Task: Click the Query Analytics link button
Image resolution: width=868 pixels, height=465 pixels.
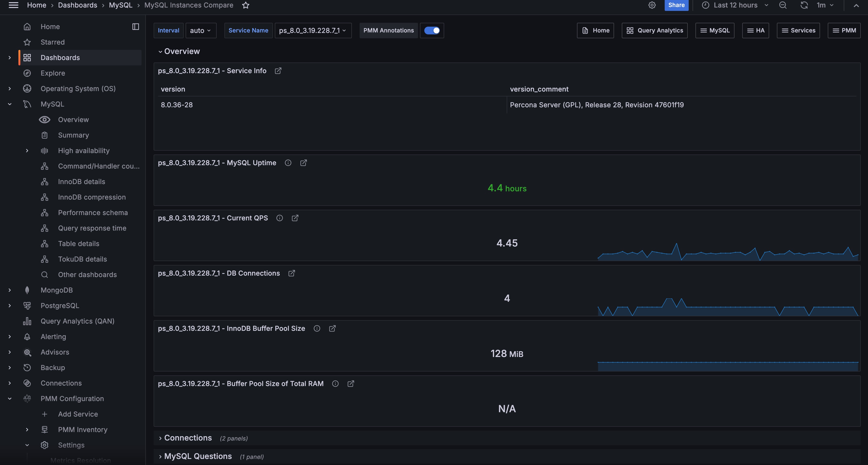Action: [654, 31]
